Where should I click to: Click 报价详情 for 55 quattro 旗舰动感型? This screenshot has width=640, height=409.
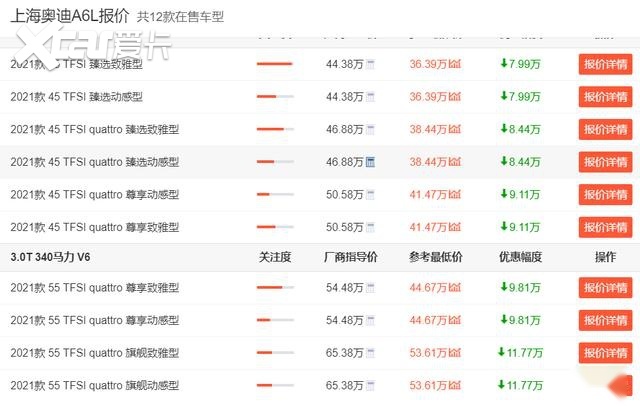pyautogui.click(x=605, y=385)
